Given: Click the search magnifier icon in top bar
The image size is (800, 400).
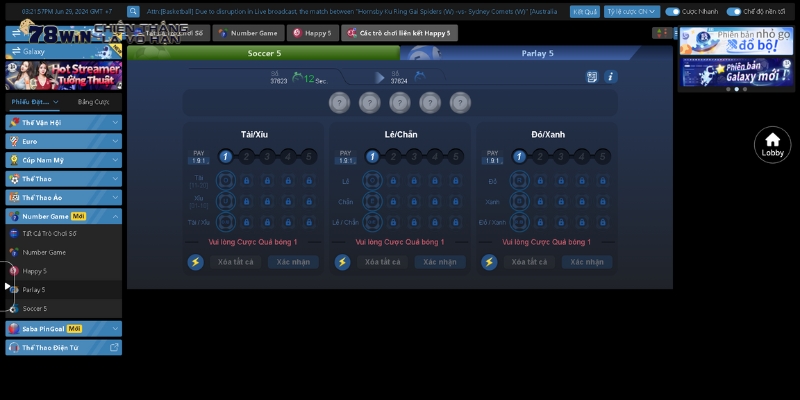Looking at the screenshot, I should (x=133, y=12).
